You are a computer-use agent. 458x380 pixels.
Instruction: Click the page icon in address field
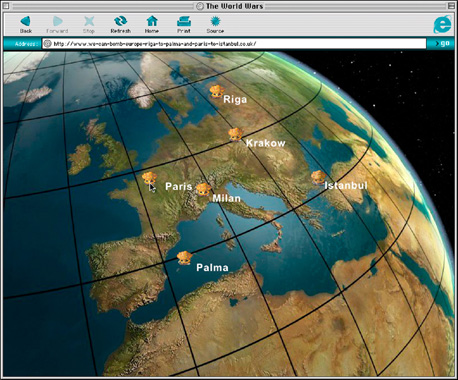pos(48,44)
